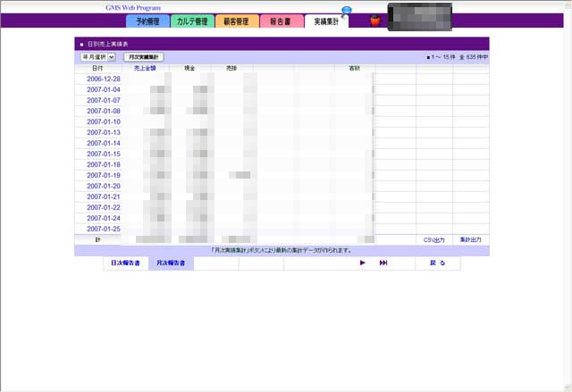This screenshot has width=572, height=392.
Task: Click the 戻る back button
Action: coord(437,263)
